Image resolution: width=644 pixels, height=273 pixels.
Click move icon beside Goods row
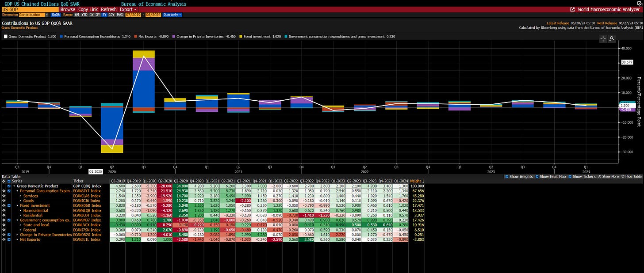[x=4, y=201]
